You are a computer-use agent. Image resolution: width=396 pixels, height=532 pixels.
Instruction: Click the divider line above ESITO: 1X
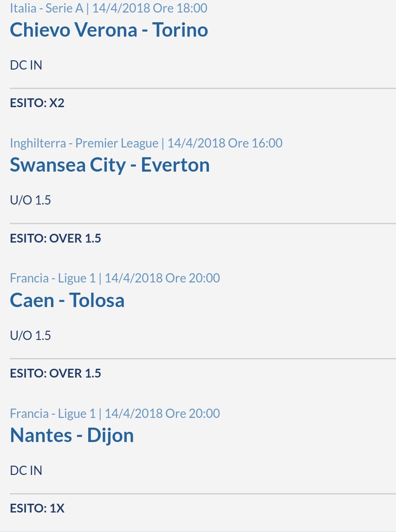click(x=203, y=494)
